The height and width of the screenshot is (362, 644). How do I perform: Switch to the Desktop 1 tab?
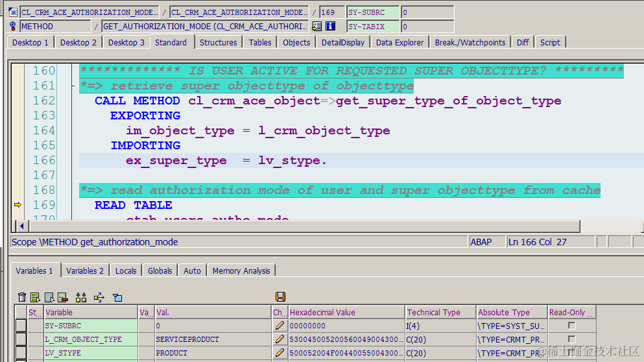30,42
